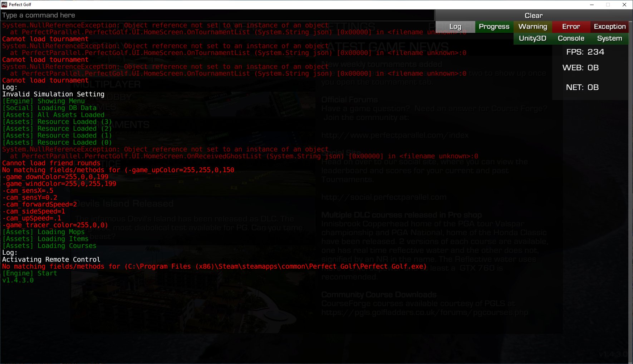Select the Perfect Golf.exe path error line
The image size is (633, 364).
click(x=215, y=266)
